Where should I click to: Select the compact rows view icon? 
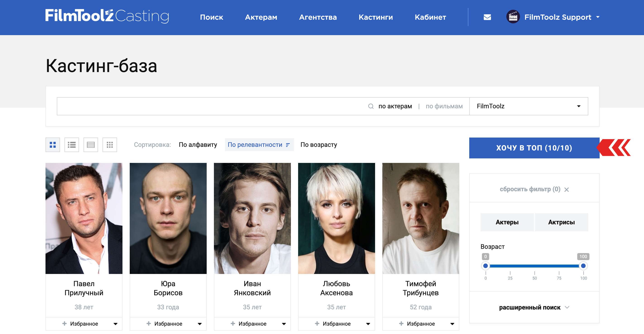click(x=91, y=145)
